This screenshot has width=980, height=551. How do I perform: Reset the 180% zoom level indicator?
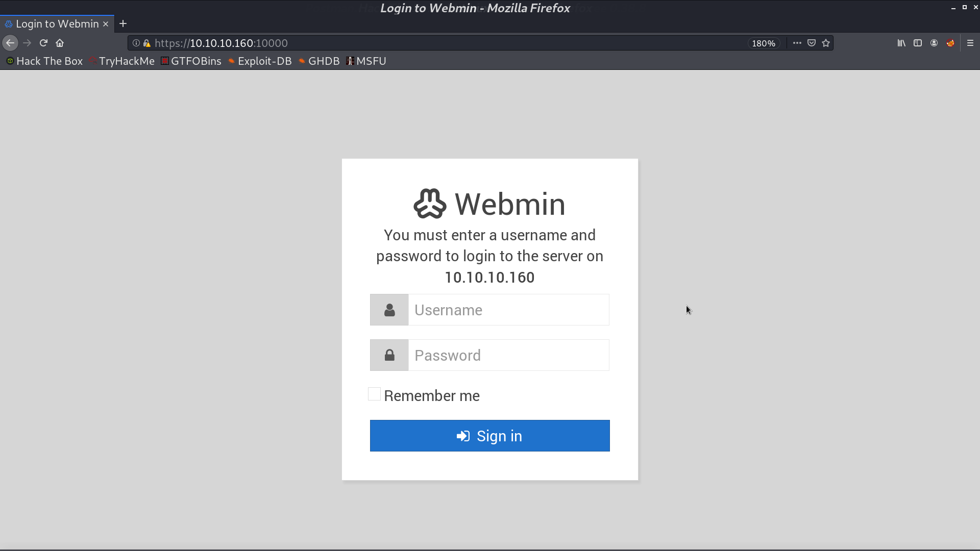[x=764, y=43]
